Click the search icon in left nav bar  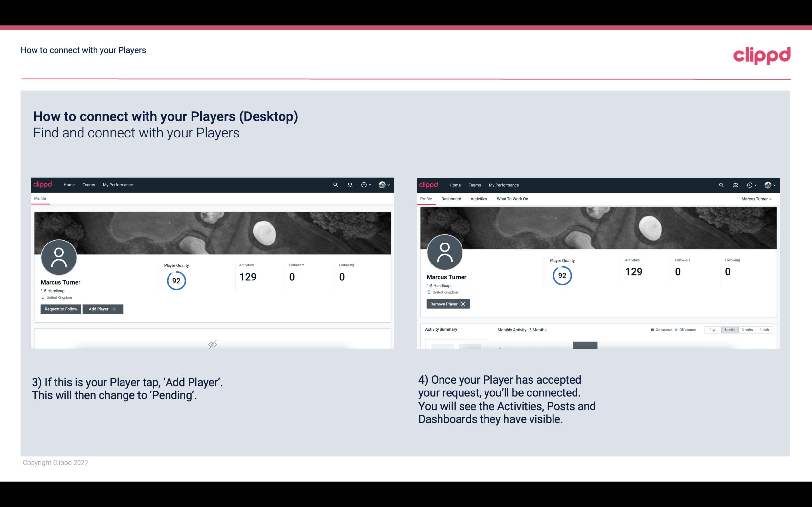click(334, 185)
